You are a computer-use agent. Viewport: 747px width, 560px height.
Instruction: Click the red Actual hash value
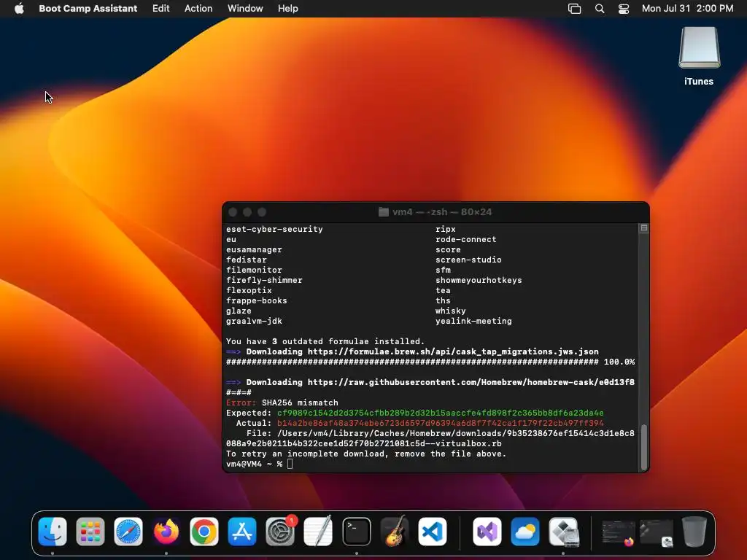[440, 423]
